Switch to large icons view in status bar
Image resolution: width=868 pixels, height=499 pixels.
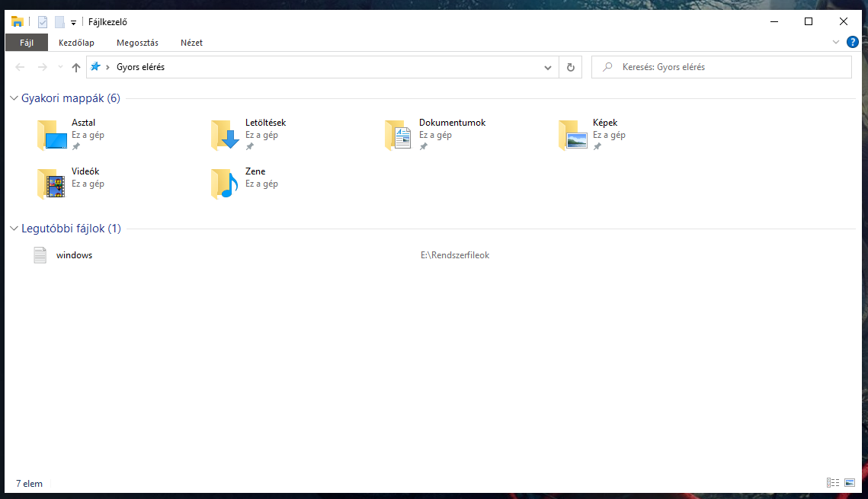(850, 483)
